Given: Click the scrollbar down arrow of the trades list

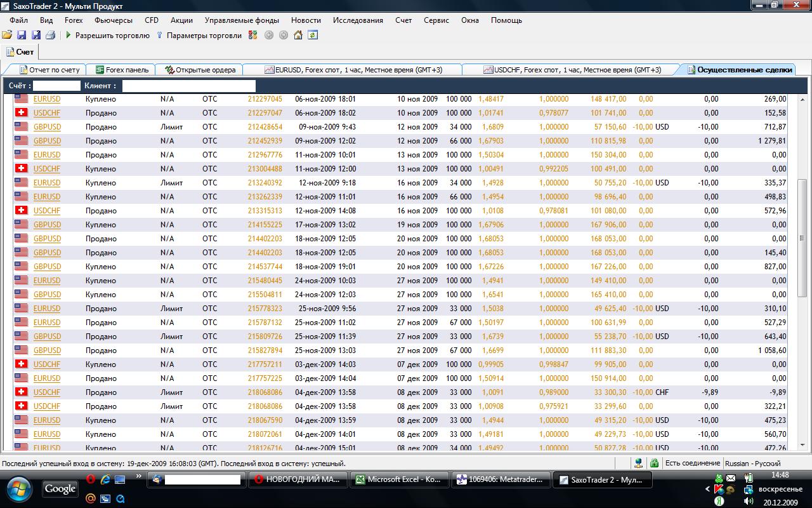Looking at the screenshot, I should coord(801,445).
